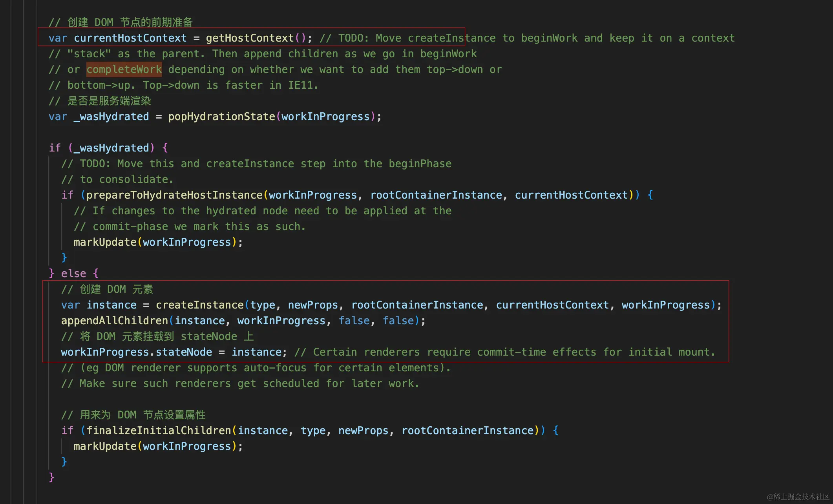833x504 pixels.
Task: Click the prepareToHydrateHostInstance function call
Action: tap(174, 195)
